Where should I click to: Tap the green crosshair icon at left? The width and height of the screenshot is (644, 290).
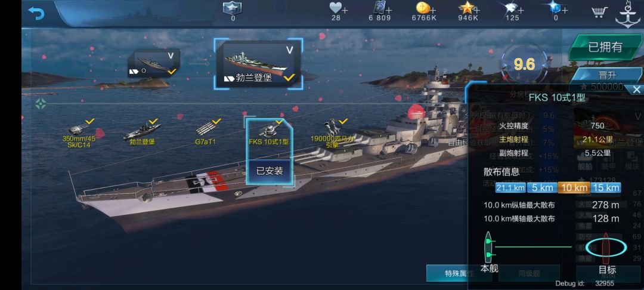click(x=41, y=104)
